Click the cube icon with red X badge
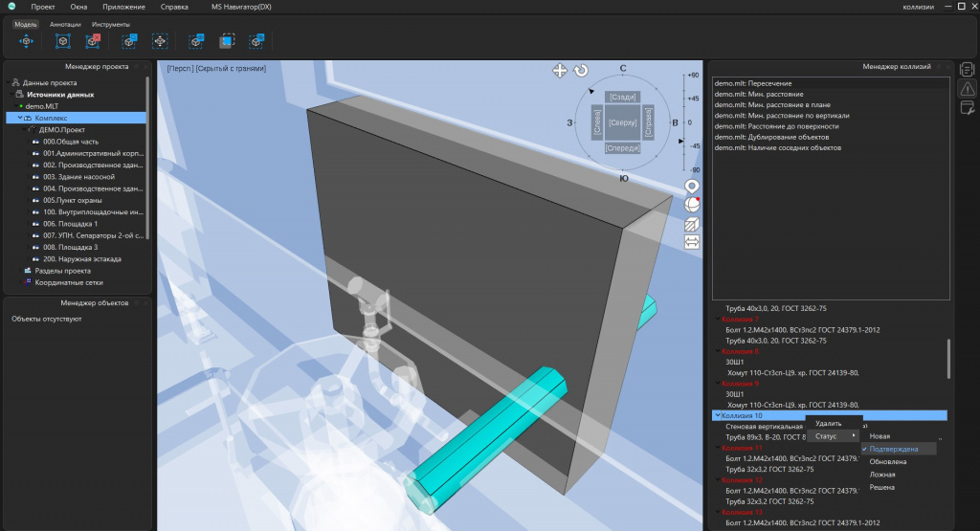Image resolution: width=980 pixels, height=531 pixels. coord(93,41)
